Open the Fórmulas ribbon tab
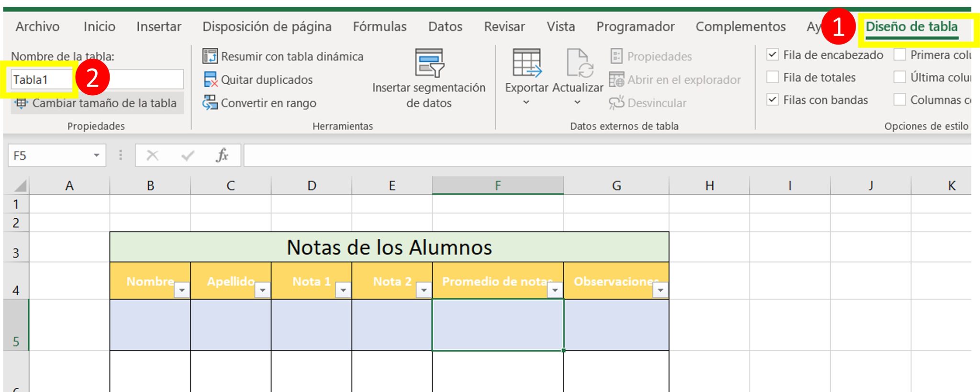This screenshot has height=392, width=980. pos(379,26)
